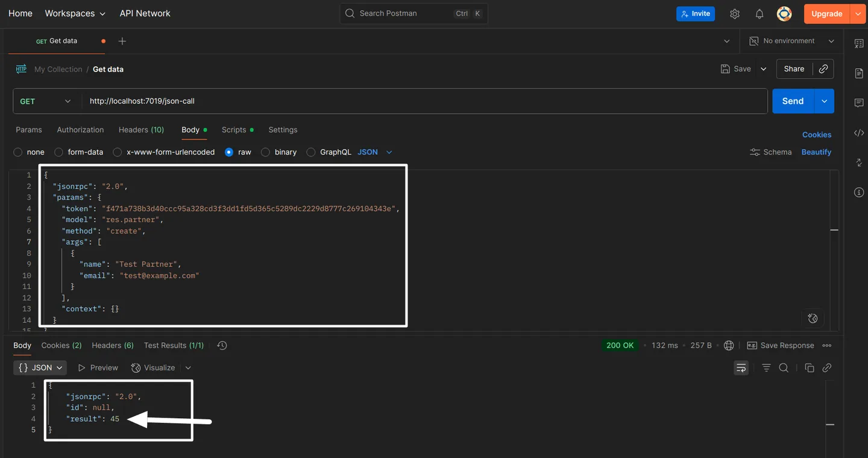Open the response JSON format dropdown
This screenshot has width=868, height=458.
click(40, 367)
